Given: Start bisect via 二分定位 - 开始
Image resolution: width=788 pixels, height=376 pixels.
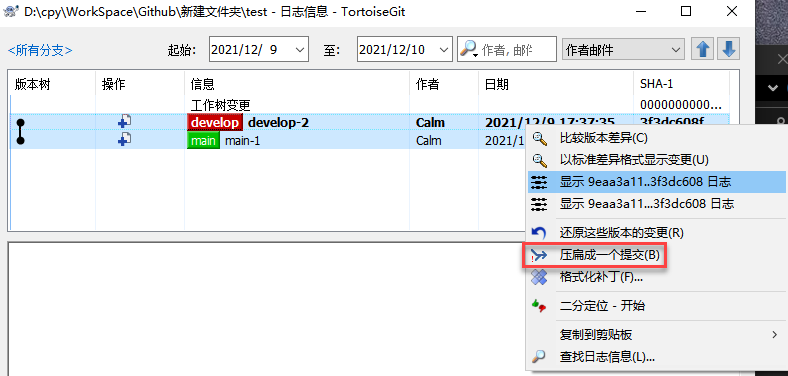Looking at the screenshot, I should point(656,306).
